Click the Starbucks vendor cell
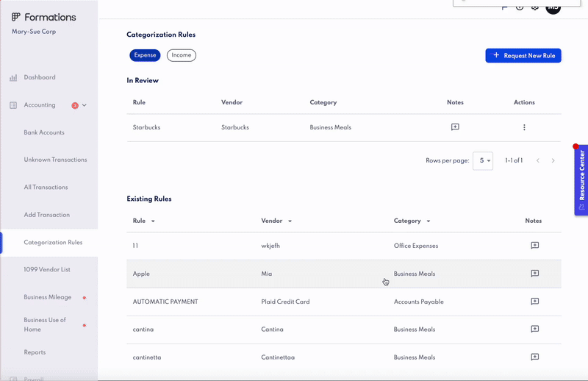 click(x=235, y=127)
